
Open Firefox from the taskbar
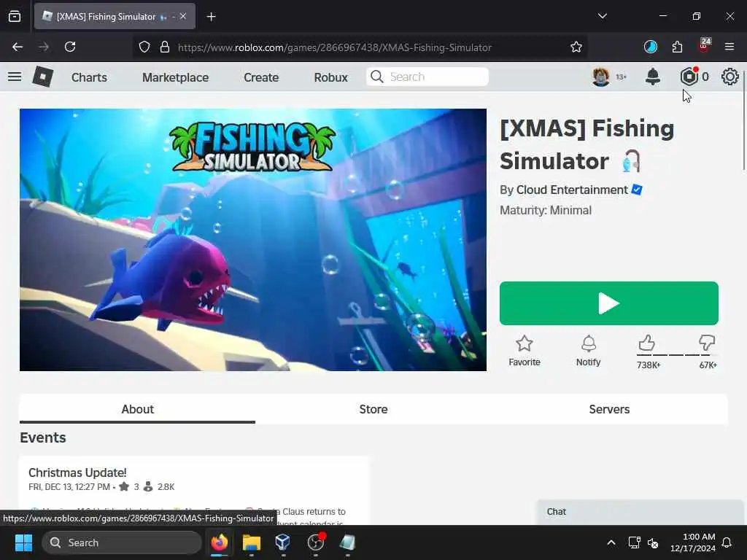pos(220,542)
